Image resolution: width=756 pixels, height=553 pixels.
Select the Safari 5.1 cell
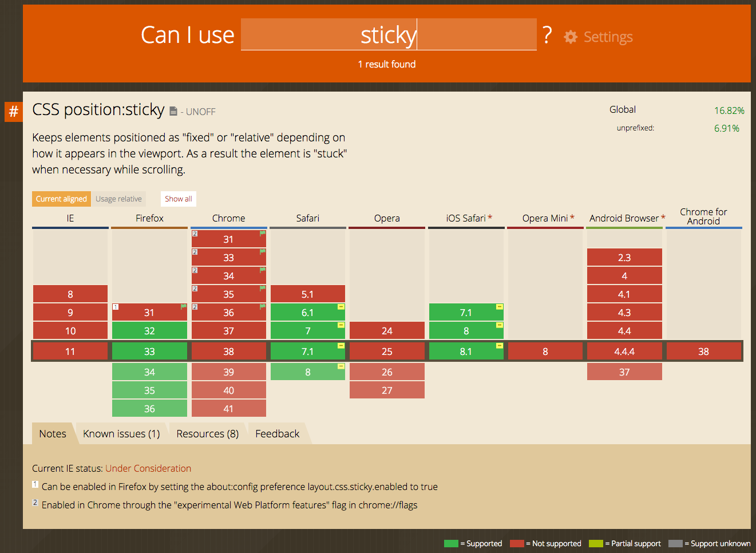point(308,294)
